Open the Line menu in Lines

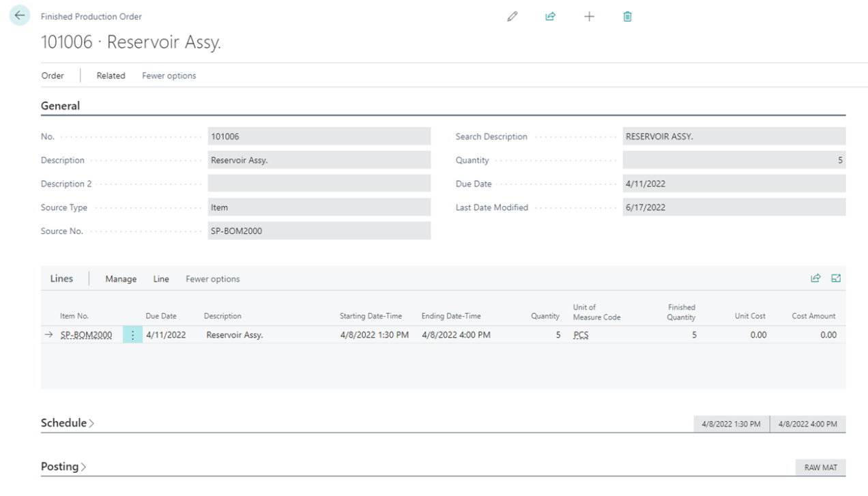point(161,279)
